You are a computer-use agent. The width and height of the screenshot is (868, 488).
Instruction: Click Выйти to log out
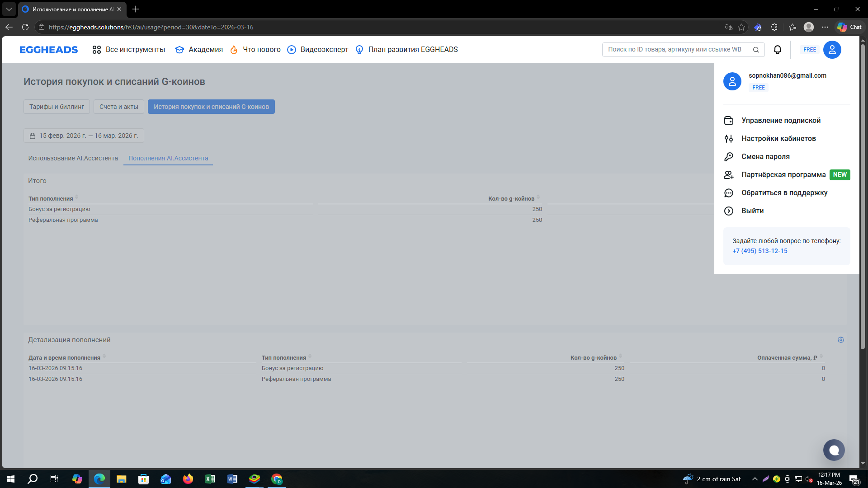tap(752, 211)
